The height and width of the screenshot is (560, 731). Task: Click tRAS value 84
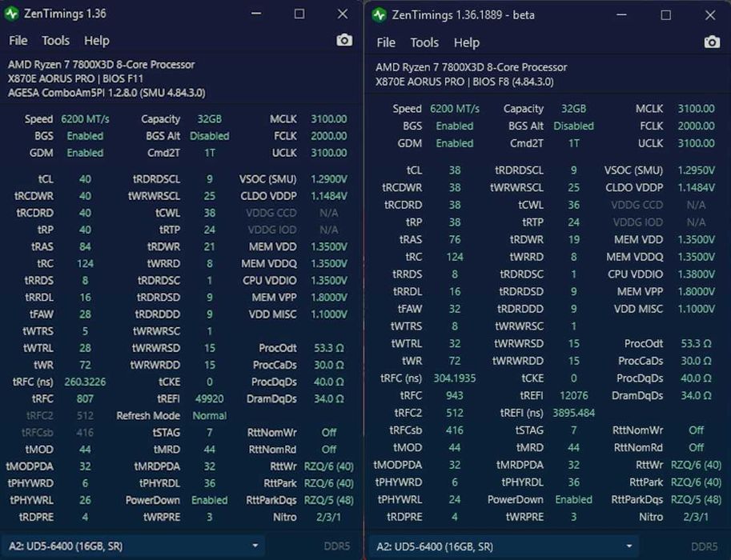tap(85, 246)
